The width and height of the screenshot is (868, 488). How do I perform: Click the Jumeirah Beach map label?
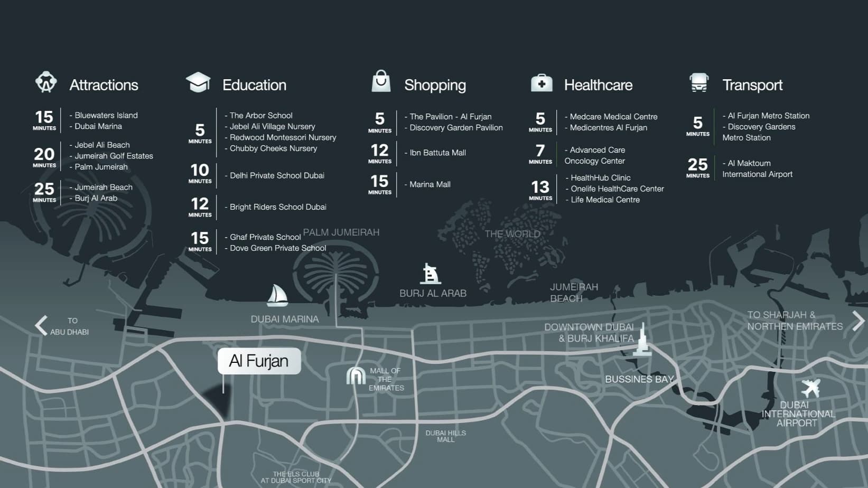pos(574,293)
